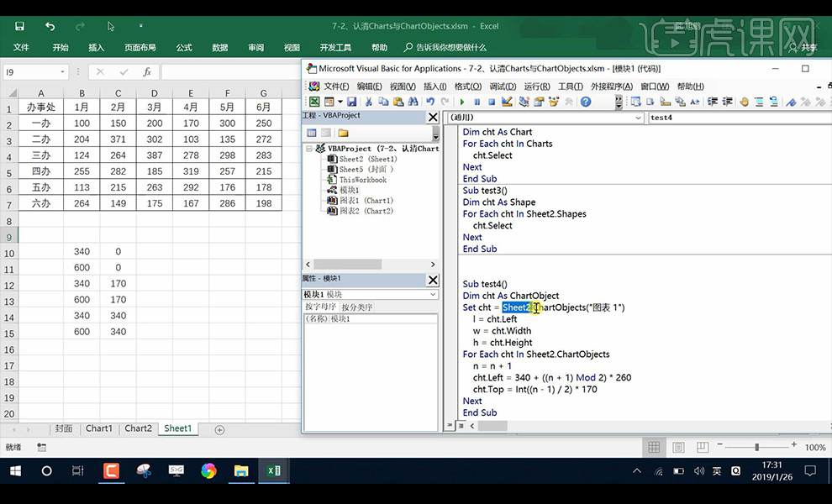Click the Comment Block icon in Edit toolbar
Image resolution: width=832 pixels, height=504 pixels.
[x=759, y=102]
